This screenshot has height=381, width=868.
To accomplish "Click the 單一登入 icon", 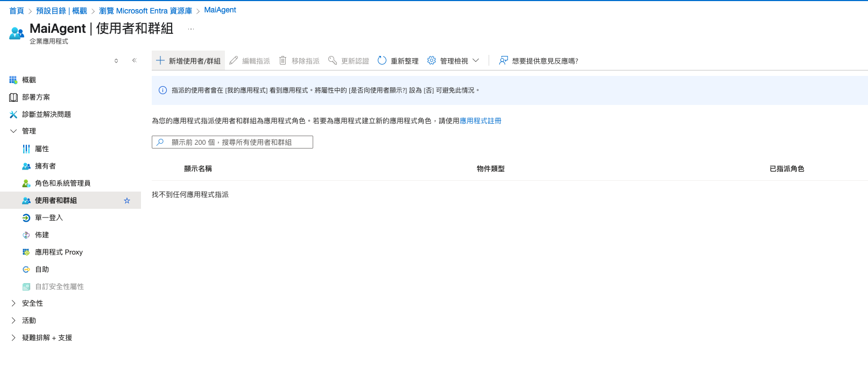I will point(26,218).
